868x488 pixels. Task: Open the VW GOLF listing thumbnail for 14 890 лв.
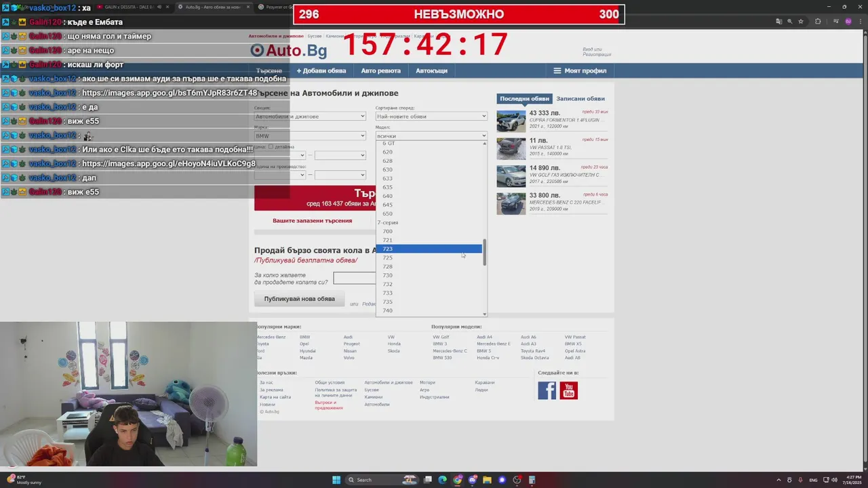click(511, 176)
